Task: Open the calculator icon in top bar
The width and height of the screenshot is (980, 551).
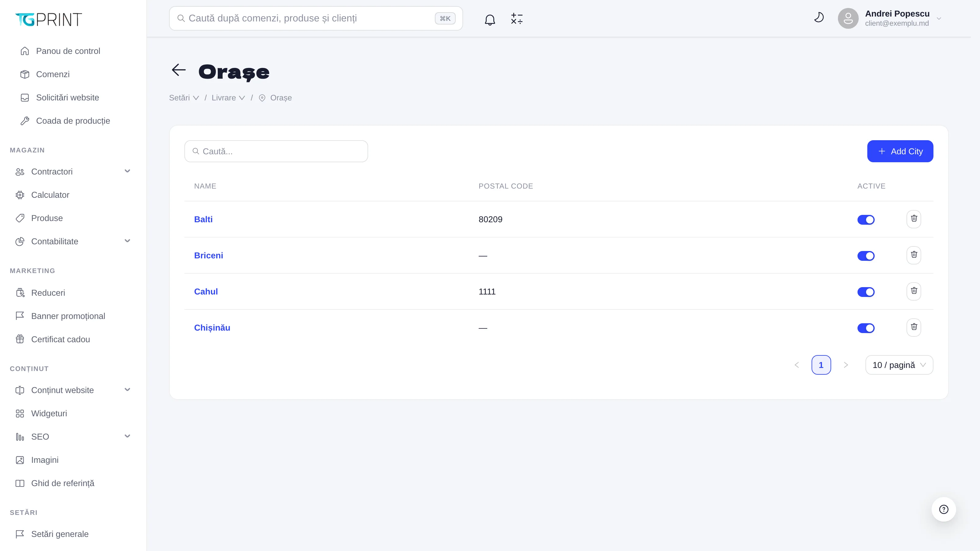Action: (x=517, y=19)
